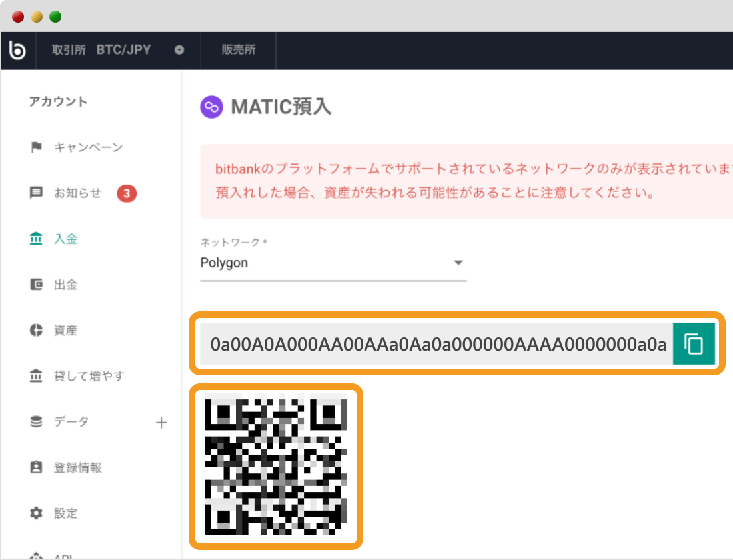Close the window with red button

(x=18, y=17)
